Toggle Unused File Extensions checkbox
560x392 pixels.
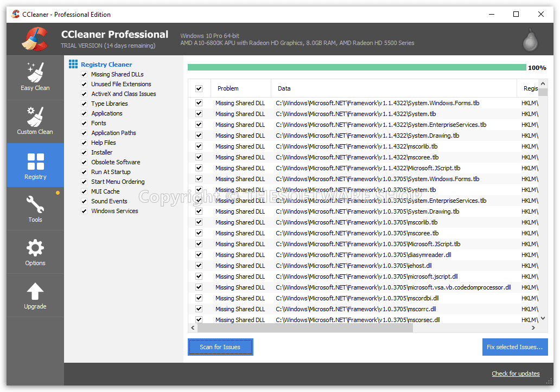(x=84, y=84)
